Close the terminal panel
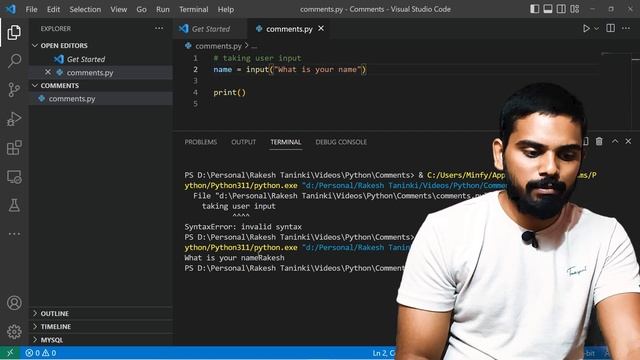The image size is (640, 360). click(628, 141)
